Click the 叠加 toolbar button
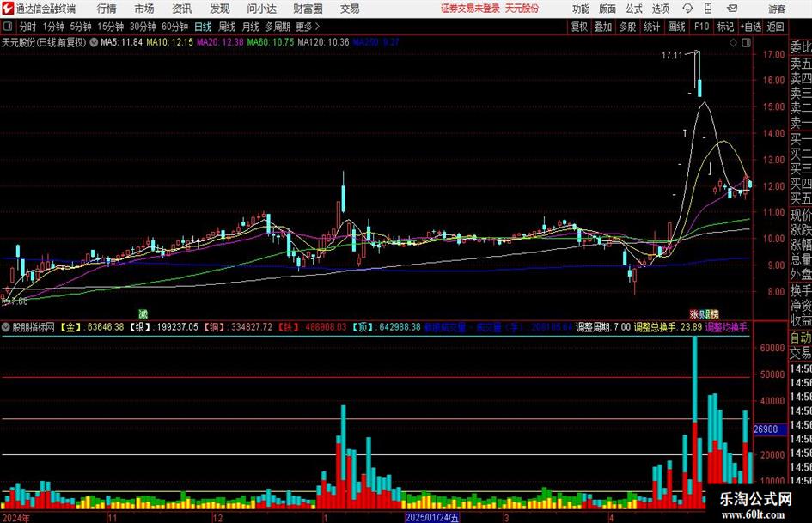The width and height of the screenshot is (812, 523). click(603, 27)
